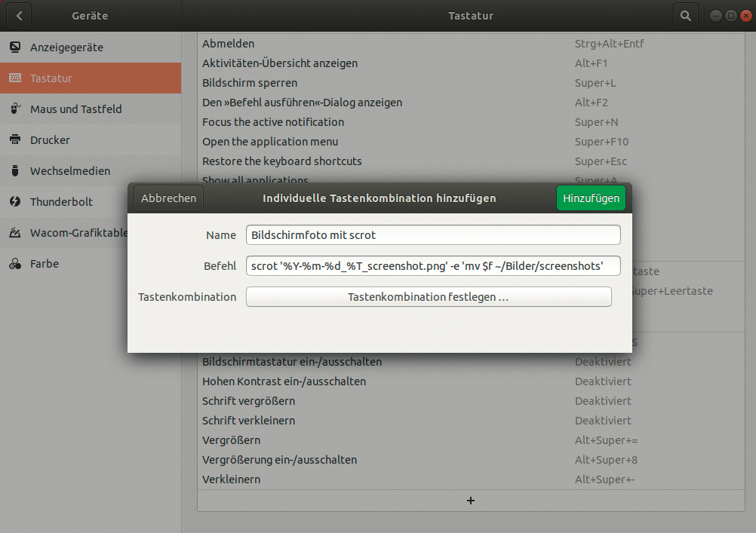Click the Drucker printer icon
This screenshot has height=533, width=756.
point(15,139)
